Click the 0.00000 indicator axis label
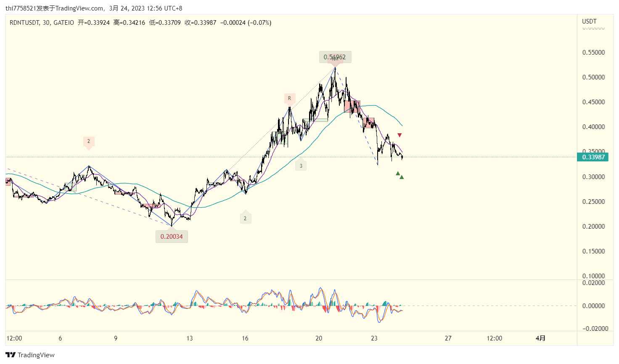 (593, 306)
